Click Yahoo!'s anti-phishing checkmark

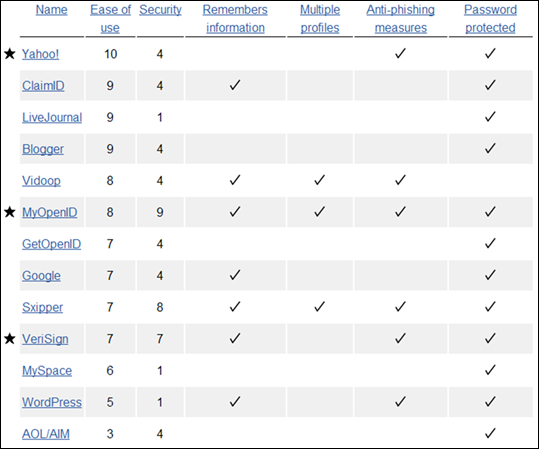coord(400,53)
